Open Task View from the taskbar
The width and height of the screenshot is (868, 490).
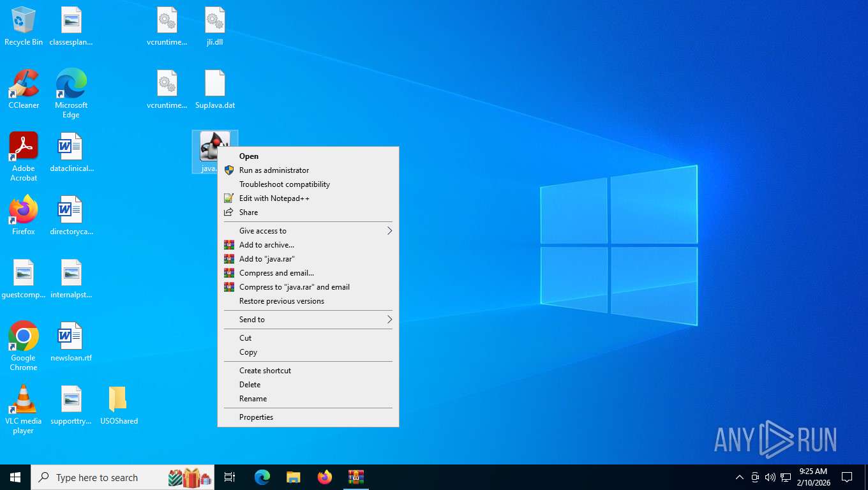point(230,477)
